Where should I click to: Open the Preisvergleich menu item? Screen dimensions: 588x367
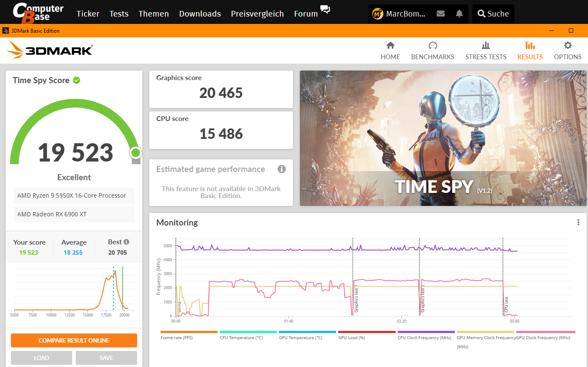pyautogui.click(x=257, y=14)
